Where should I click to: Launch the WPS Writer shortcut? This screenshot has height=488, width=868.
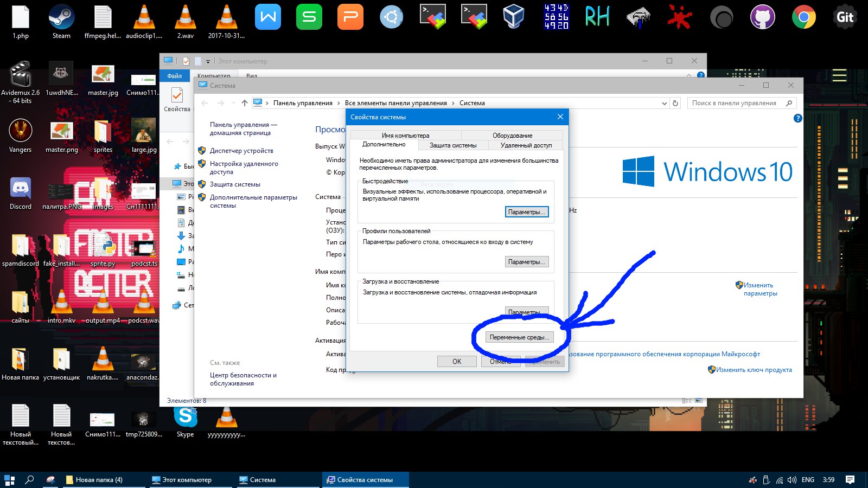268,17
